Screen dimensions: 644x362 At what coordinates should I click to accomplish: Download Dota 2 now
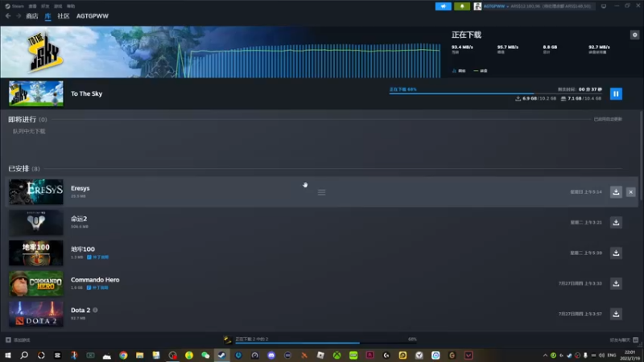pos(616,314)
